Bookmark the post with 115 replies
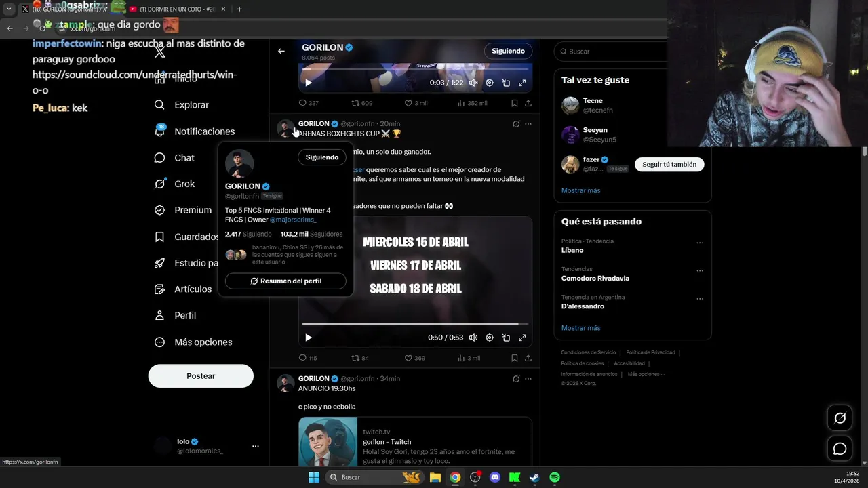The height and width of the screenshot is (488, 868). [514, 358]
